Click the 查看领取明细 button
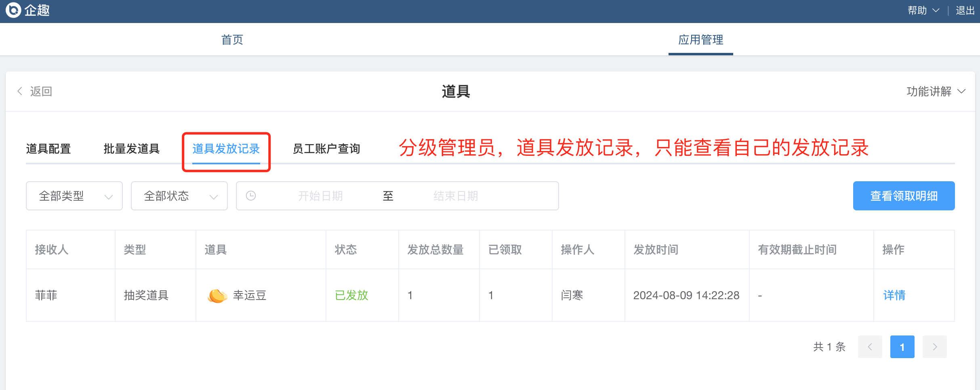This screenshot has height=390, width=980. 904,196
